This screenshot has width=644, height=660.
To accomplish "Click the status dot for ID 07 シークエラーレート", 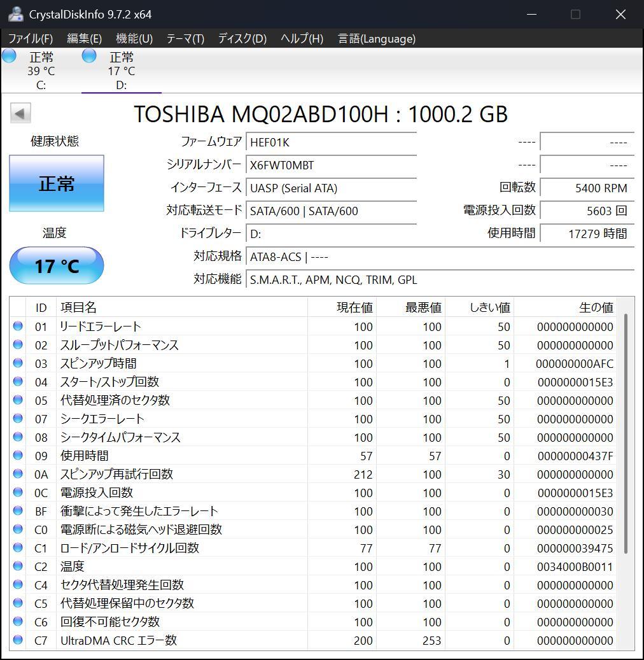I will [x=18, y=418].
